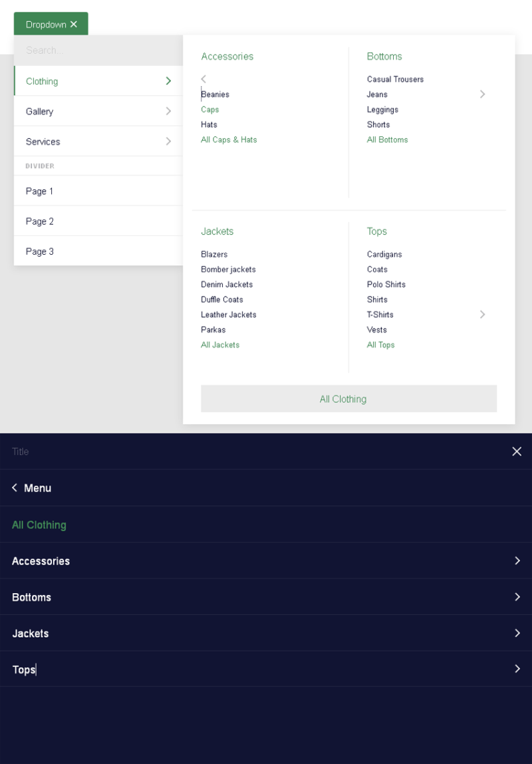The height and width of the screenshot is (764, 532).
Task: Open Tops in the dark mobile menu
Action: coord(266,670)
